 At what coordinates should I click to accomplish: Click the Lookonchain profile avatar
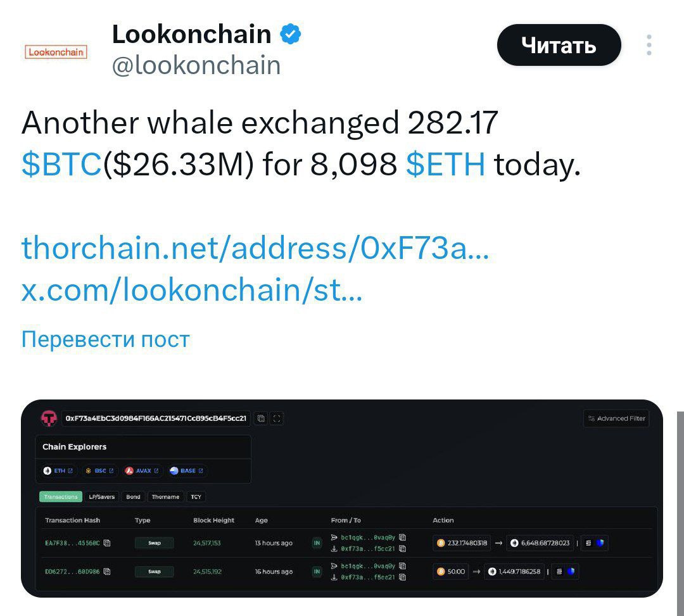pos(56,52)
